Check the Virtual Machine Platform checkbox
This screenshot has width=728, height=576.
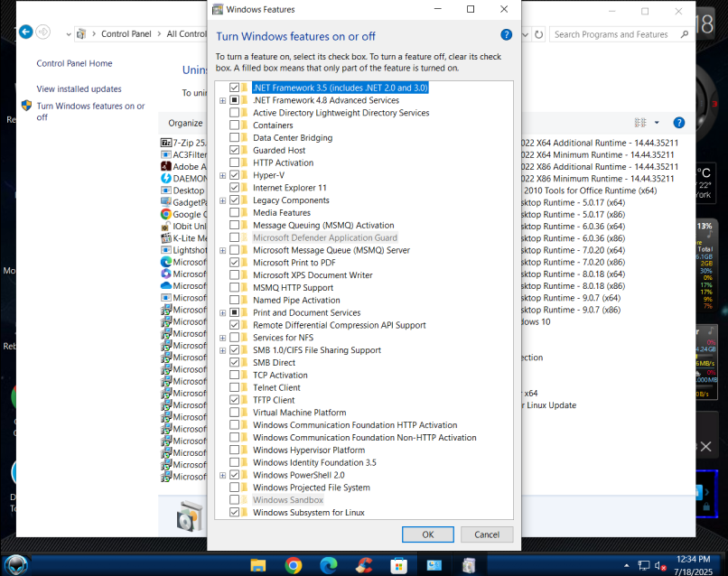coord(235,413)
